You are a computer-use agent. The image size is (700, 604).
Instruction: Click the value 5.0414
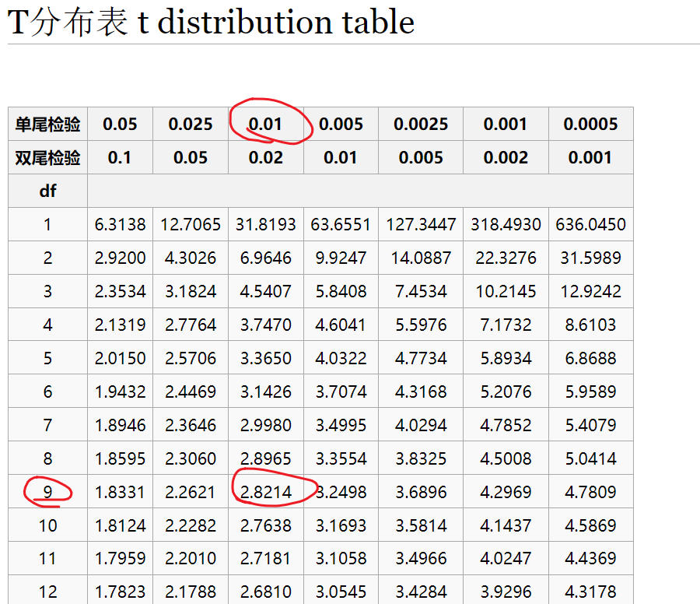coord(590,458)
